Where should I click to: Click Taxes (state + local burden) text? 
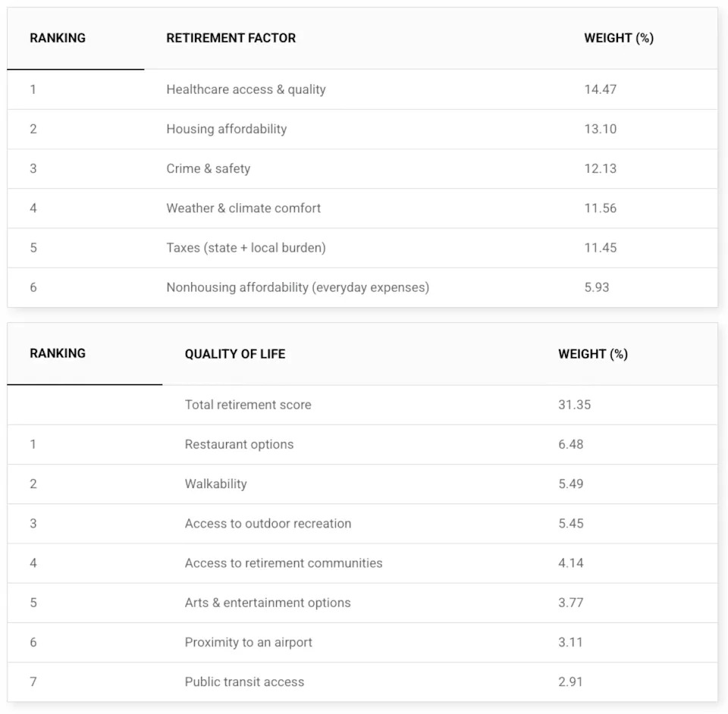246,247
